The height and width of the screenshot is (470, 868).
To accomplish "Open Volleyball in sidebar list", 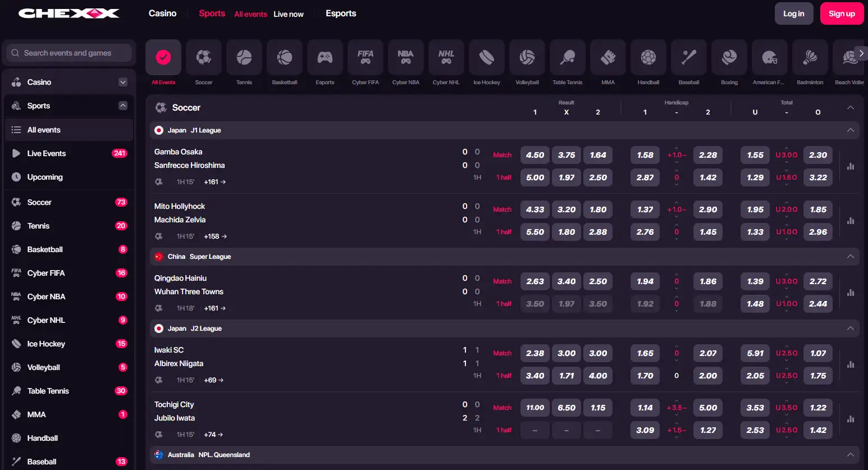I will tap(69, 367).
